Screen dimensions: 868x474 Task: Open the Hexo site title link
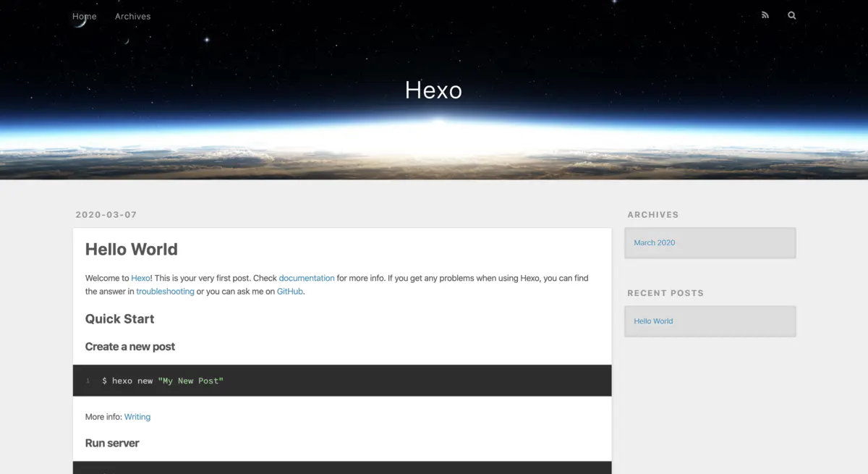click(x=433, y=90)
